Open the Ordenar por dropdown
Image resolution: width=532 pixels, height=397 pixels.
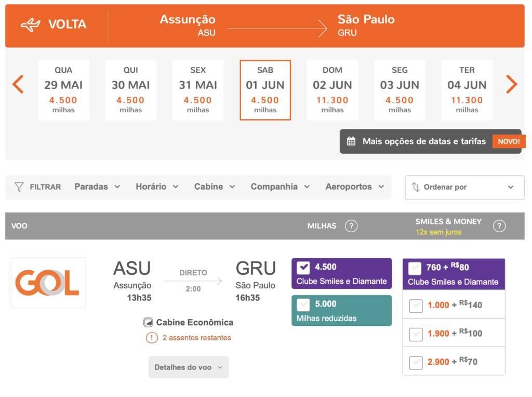[464, 188]
